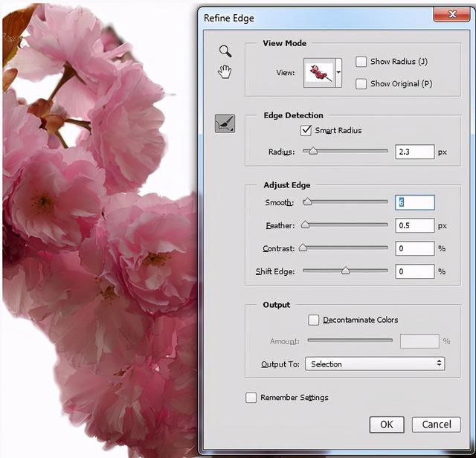Open the Output To dropdown
The image size is (476, 458).
tap(375, 364)
